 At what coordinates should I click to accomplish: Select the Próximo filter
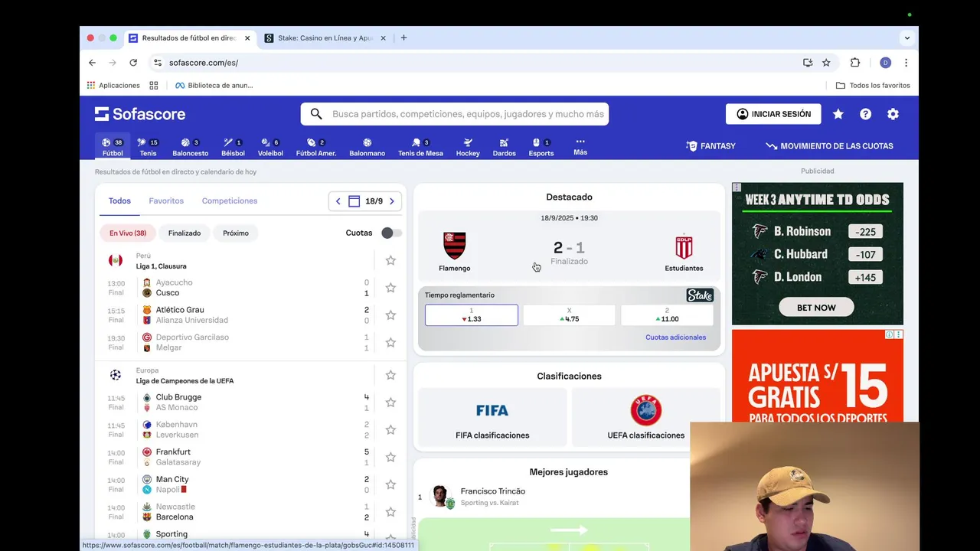click(236, 233)
